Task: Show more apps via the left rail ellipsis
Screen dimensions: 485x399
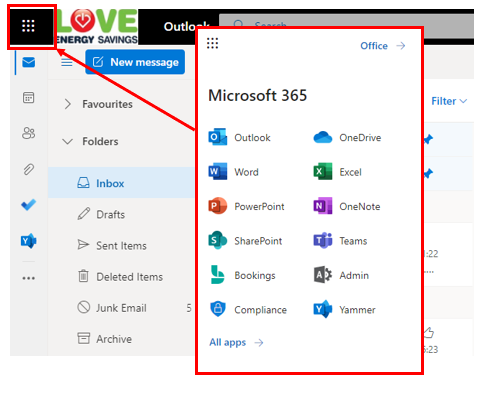Action: point(29,278)
